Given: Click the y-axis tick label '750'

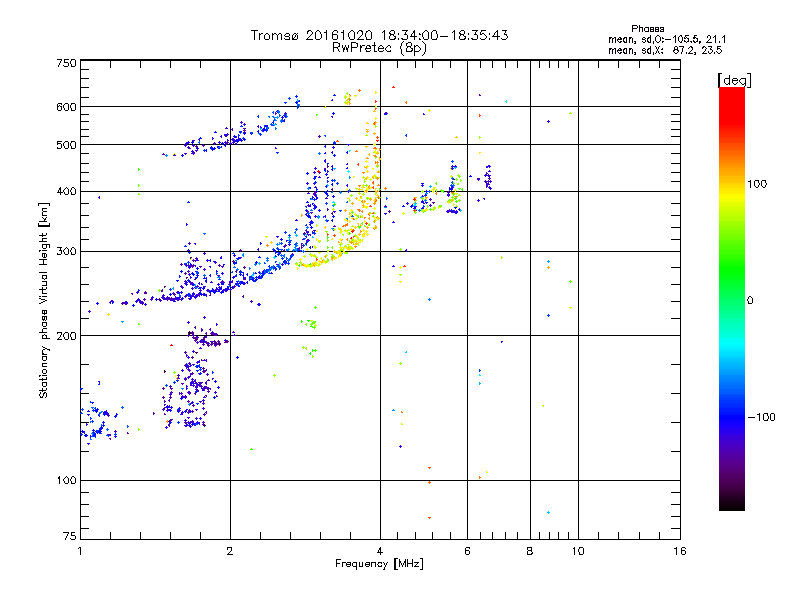Looking at the screenshot, I should click(66, 63).
